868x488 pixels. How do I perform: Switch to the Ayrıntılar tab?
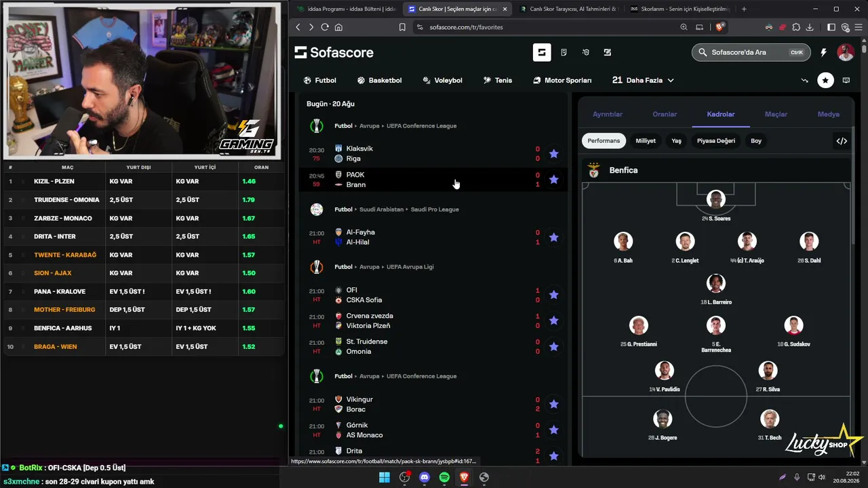[x=608, y=115]
